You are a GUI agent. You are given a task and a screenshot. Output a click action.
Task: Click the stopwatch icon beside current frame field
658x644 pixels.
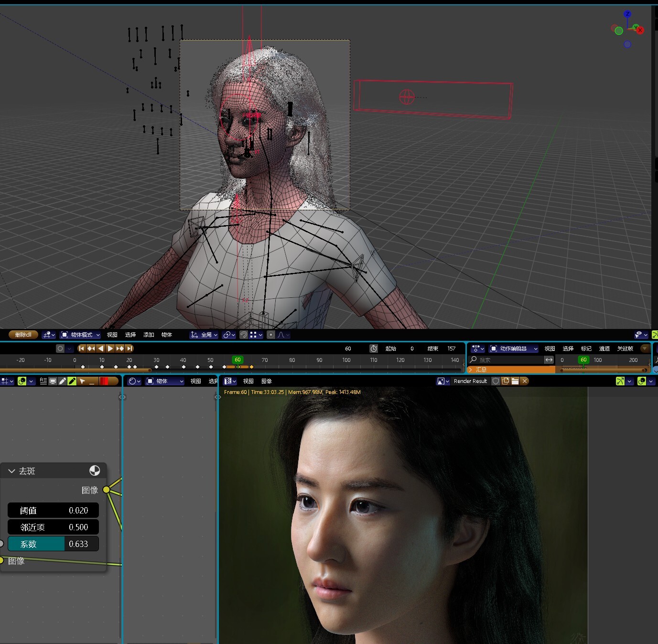(374, 349)
